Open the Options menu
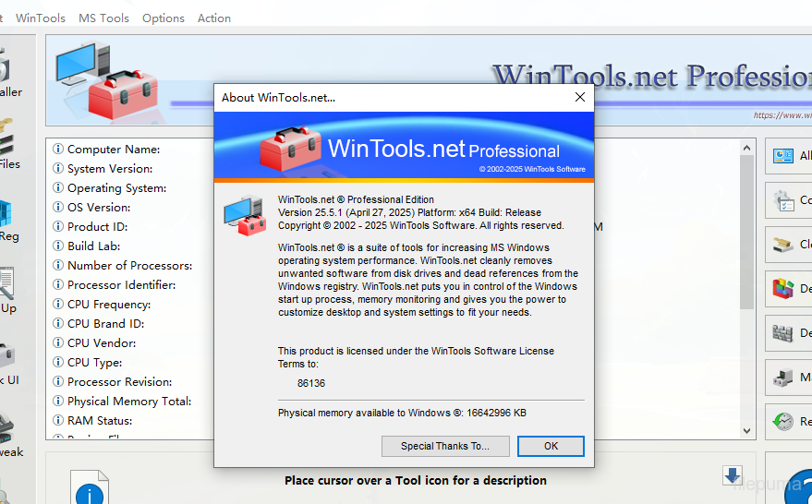The image size is (812, 504). tap(164, 18)
